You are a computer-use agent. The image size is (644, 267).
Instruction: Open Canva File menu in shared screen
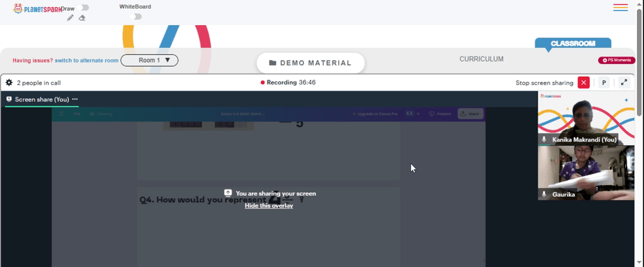click(77, 114)
